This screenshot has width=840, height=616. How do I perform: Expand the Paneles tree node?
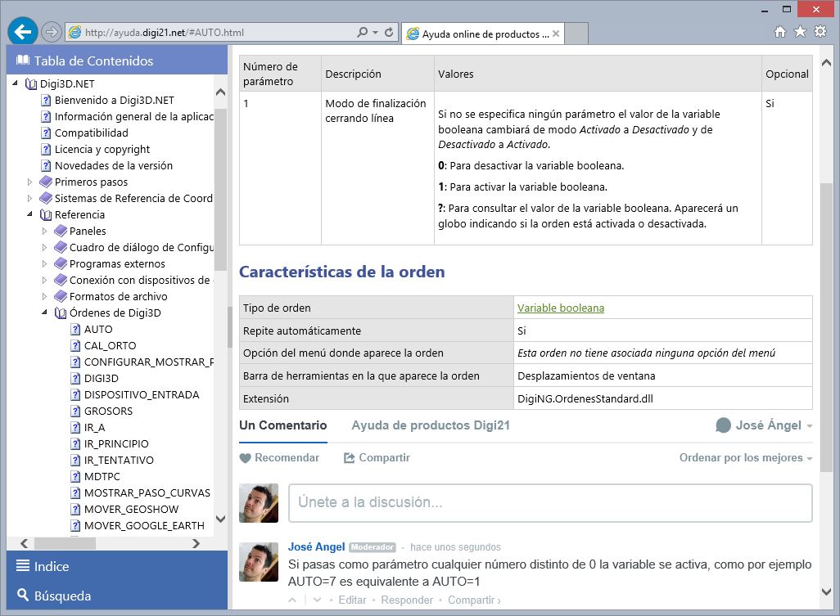(x=46, y=232)
